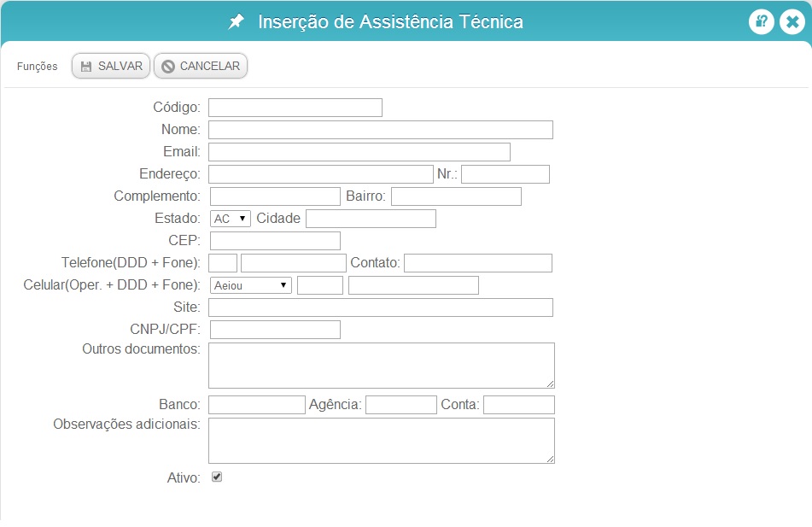The height and width of the screenshot is (527, 812).
Task: Click the Cidade text box
Action: pos(371,219)
